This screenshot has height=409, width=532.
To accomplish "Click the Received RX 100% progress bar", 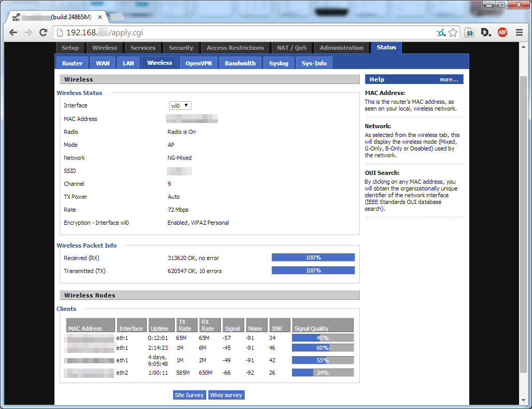I will tap(313, 257).
